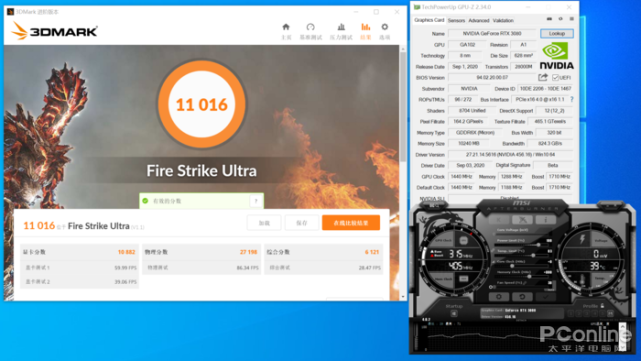The height and width of the screenshot is (361, 641).
Task: Switch to GPU-Z Advanced tab
Action: point(479,20)
